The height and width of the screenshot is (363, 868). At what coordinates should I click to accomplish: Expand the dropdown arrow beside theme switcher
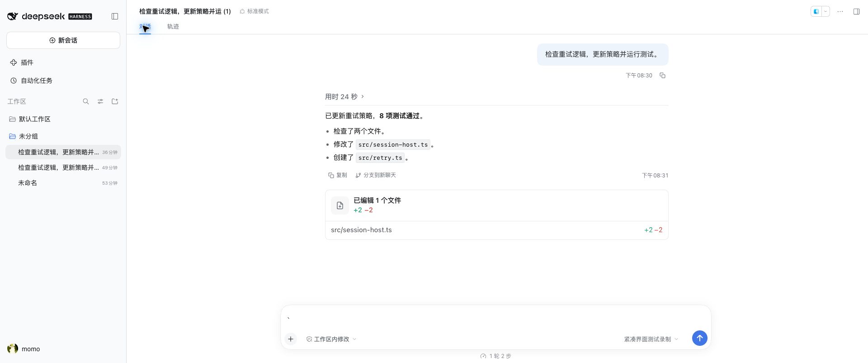click(x=826, y=12)
